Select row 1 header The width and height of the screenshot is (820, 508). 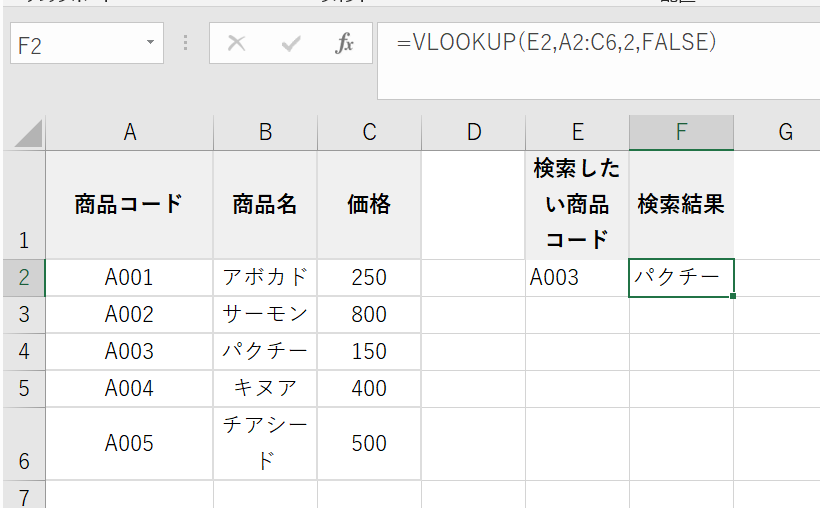(23, 205)
